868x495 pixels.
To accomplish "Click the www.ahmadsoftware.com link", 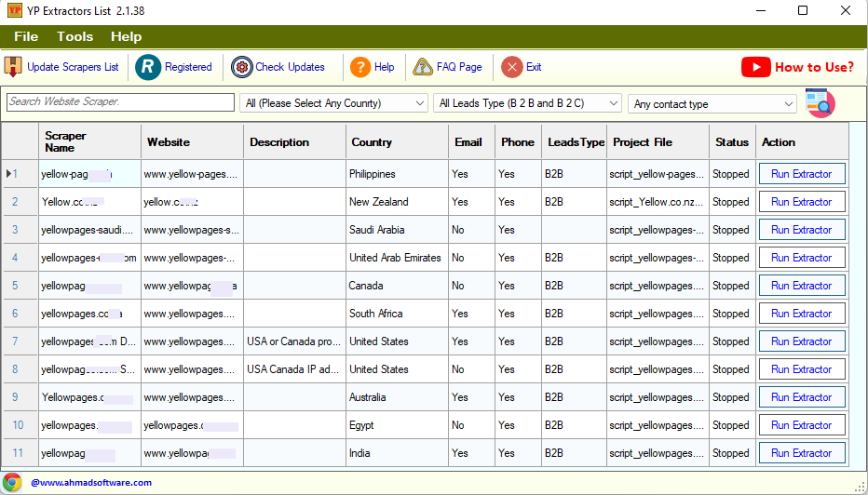I will point(91,483).
